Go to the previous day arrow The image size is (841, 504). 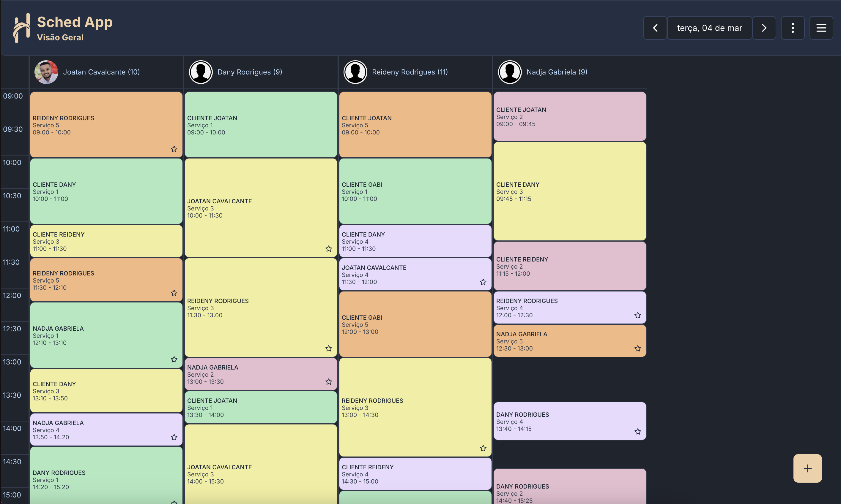tap(655, 28)
